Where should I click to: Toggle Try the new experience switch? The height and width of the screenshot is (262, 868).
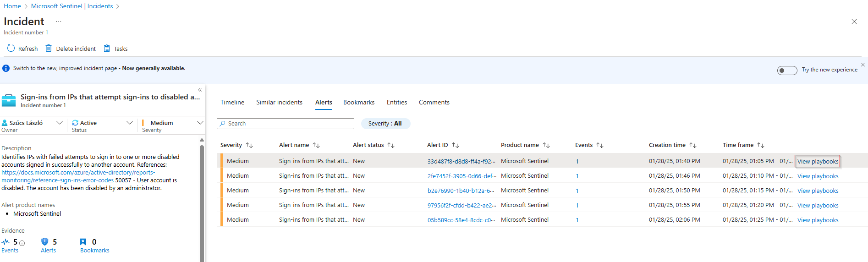(787, 70)
